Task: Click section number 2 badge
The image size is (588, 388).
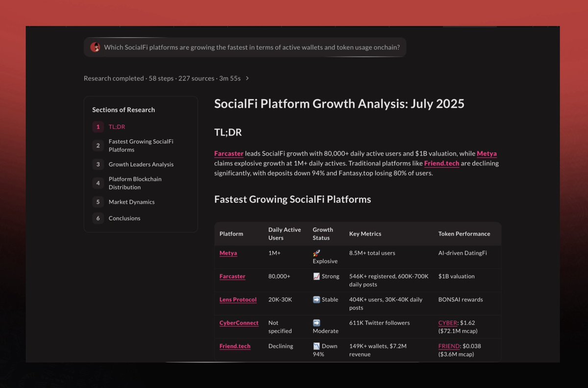Action: [98, 146]
